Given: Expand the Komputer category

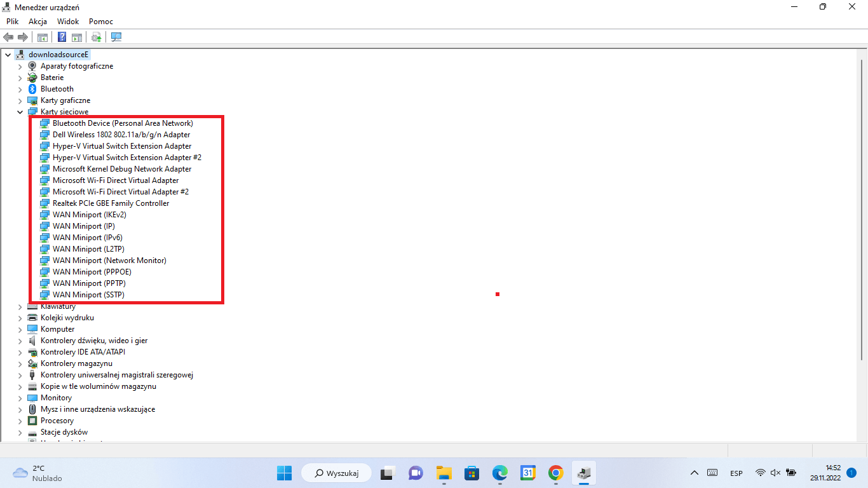Looking at the screenshot, I should click(x=20, y=329).
